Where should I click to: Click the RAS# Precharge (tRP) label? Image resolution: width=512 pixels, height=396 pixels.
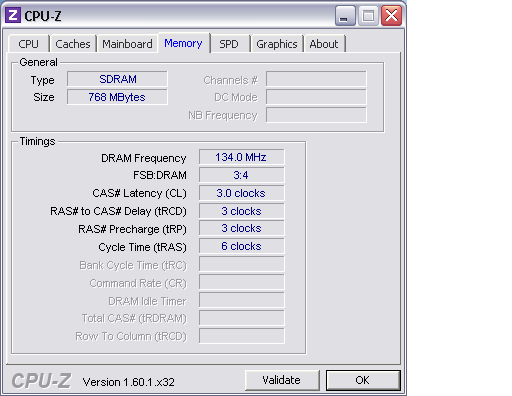[x=132, y=229]
